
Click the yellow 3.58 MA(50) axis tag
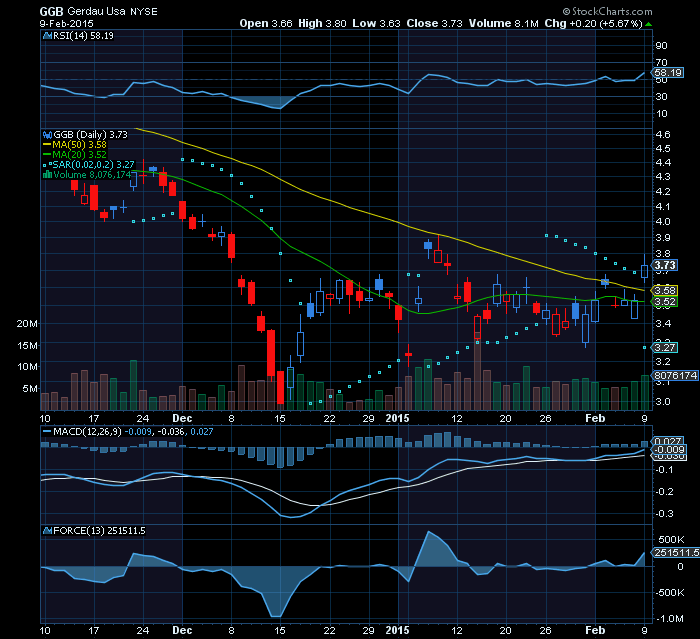[x=665, y=291]
